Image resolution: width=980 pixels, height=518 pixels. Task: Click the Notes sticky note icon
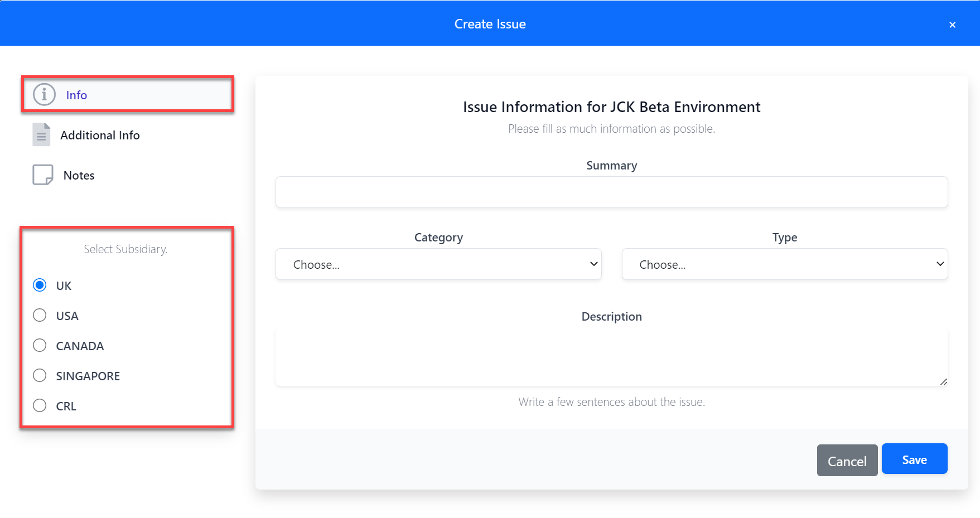click(43, 175)
